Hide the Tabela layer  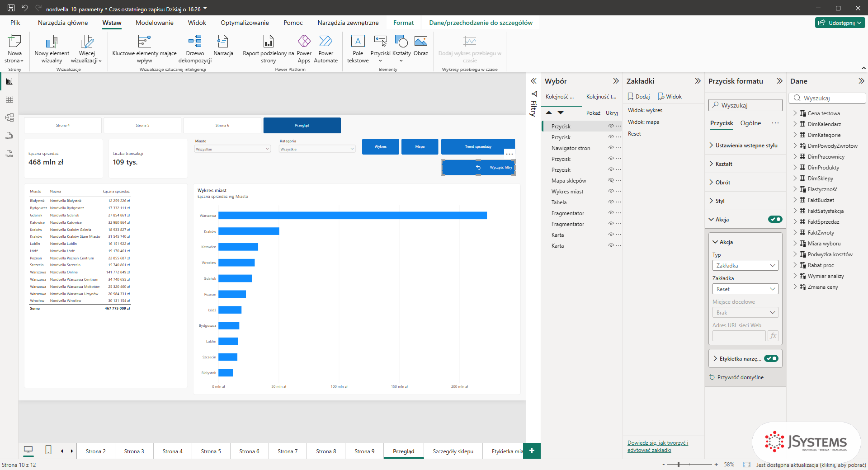[x=611, y=202]
